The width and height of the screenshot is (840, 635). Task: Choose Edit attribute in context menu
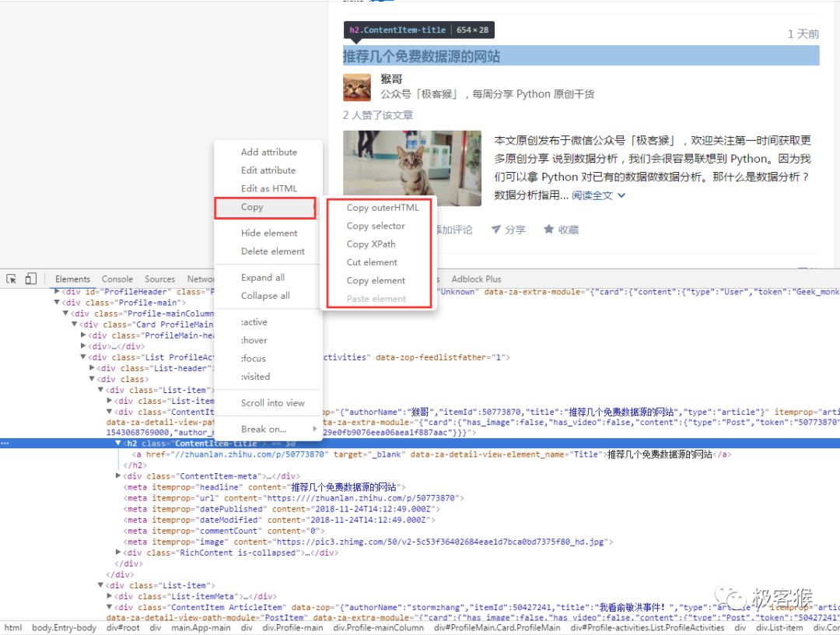click(x=268, y=170)
